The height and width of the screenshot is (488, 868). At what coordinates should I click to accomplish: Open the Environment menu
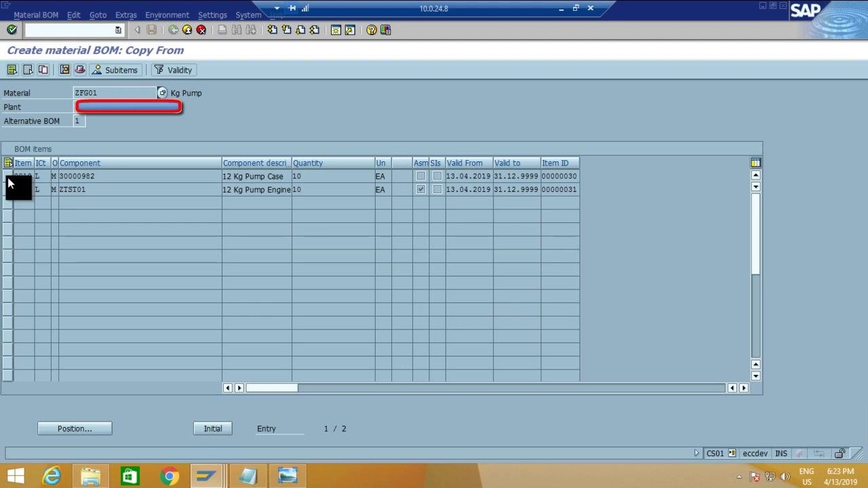167,15
